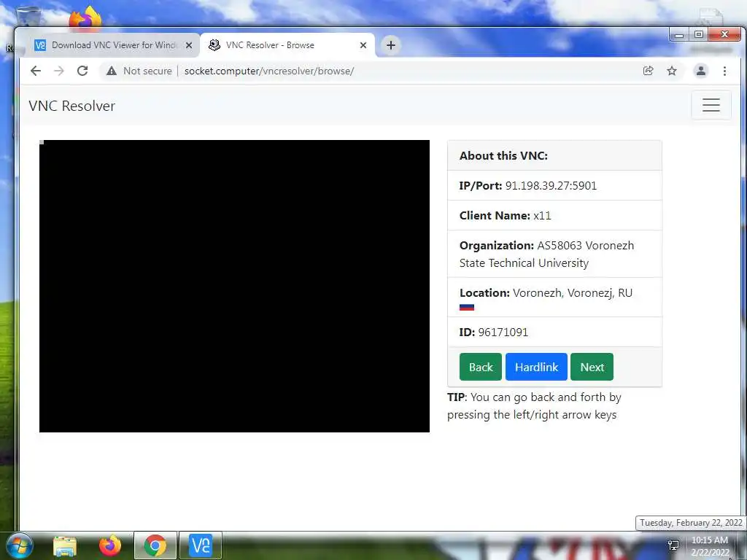Minimize the Chrome window
This screenshot has height=560, width=747.
click(x=679, y=35)
